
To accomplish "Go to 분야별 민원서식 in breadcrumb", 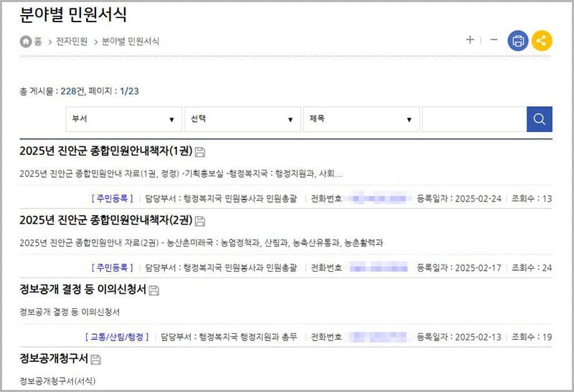I will [131, 42].
